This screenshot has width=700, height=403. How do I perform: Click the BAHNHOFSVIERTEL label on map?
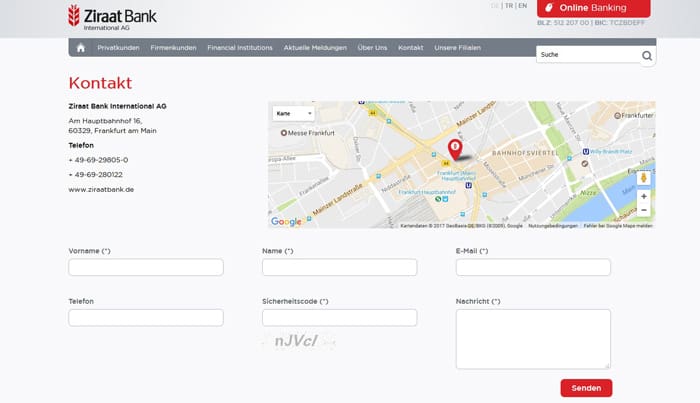(525, 153)
